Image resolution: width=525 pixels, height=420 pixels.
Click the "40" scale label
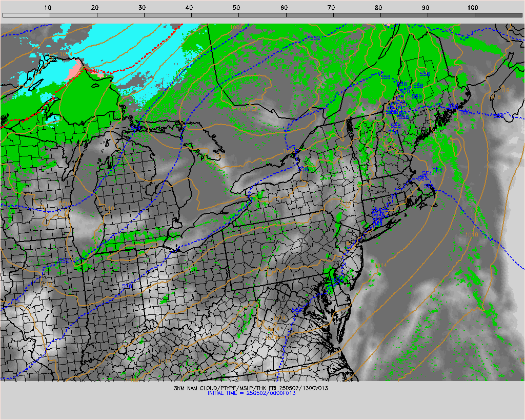189,7
